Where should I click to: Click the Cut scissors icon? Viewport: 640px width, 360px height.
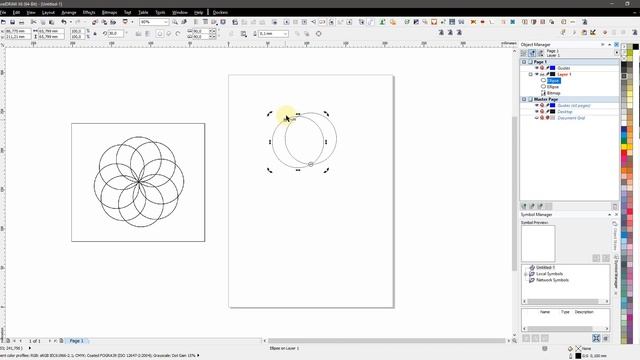click(33, 22)
